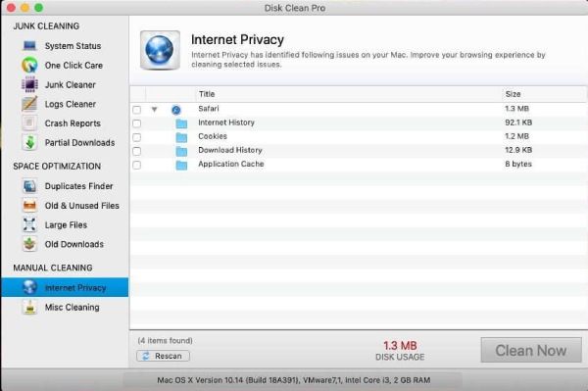This screenshot has width=588, height=391.
Task: Click the Download History folder icon
Action: [x=181, y=151]
